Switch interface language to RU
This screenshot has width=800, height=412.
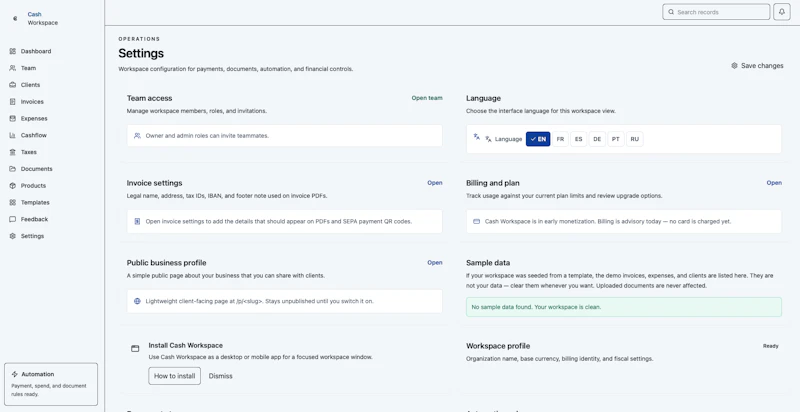(635, 139)
